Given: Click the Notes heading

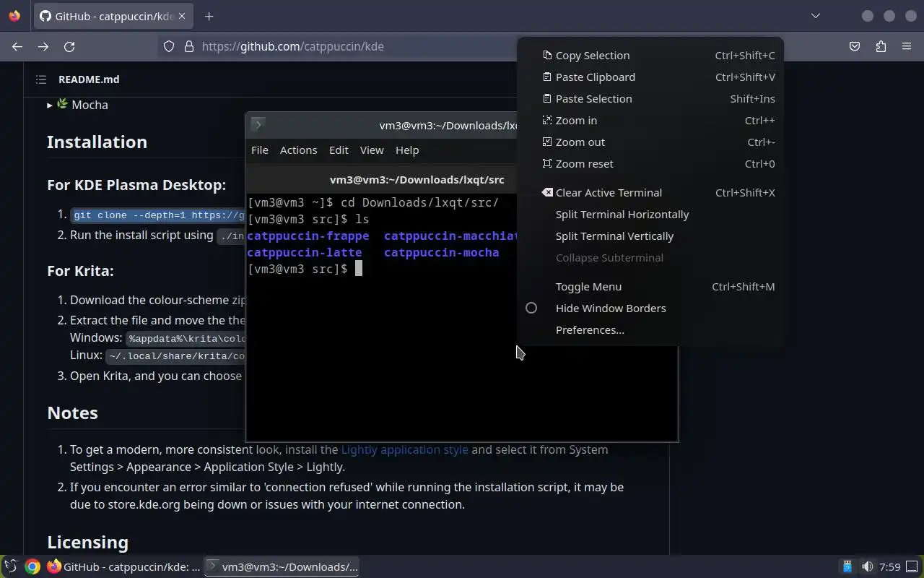Looking at the screenshot, I should (x=72, y=413).
